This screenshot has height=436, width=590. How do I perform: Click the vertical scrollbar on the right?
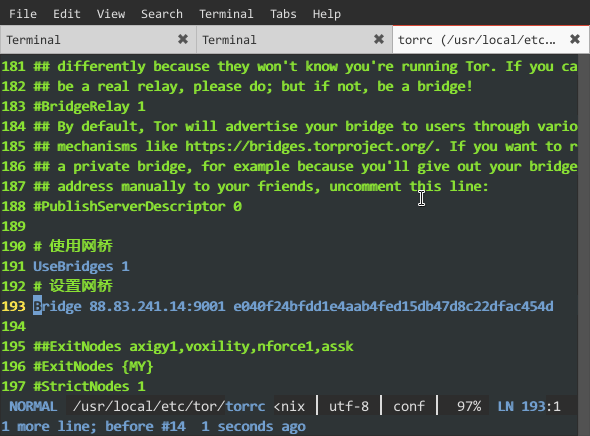click(584, 226)
